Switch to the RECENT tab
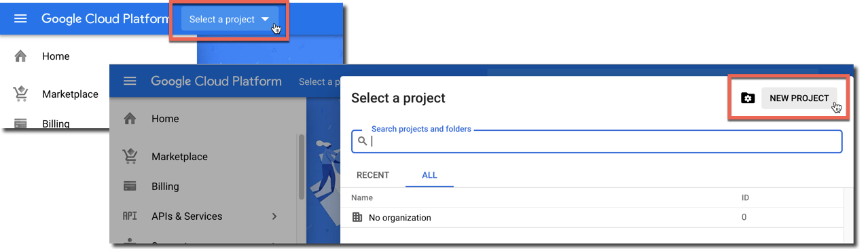This screenshot has width=868, height=249. pos(373,175)
